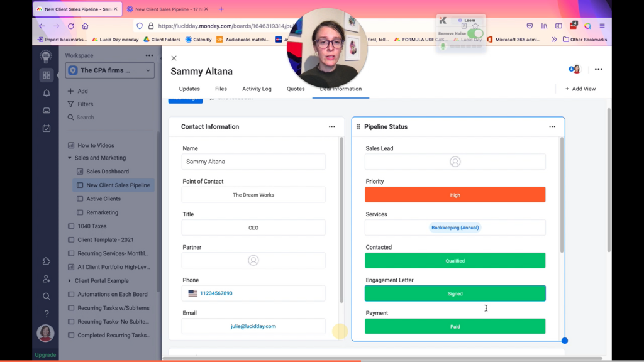Viewport: 644px width, 362px height.
Task: Open the apps puzzle-piece icon
Action: (47, 261)
